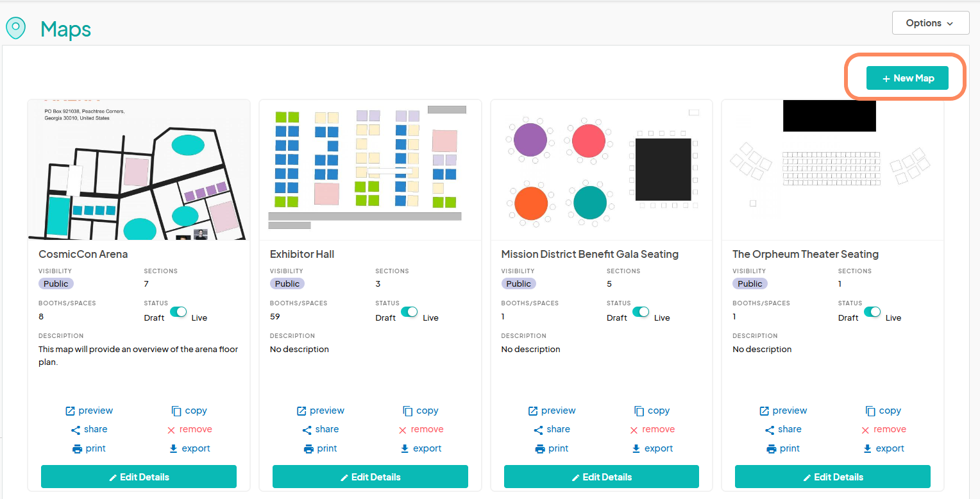Click the preview icon for CosmicCon Arena
This screenshot has height=499, width=980.
71,411
